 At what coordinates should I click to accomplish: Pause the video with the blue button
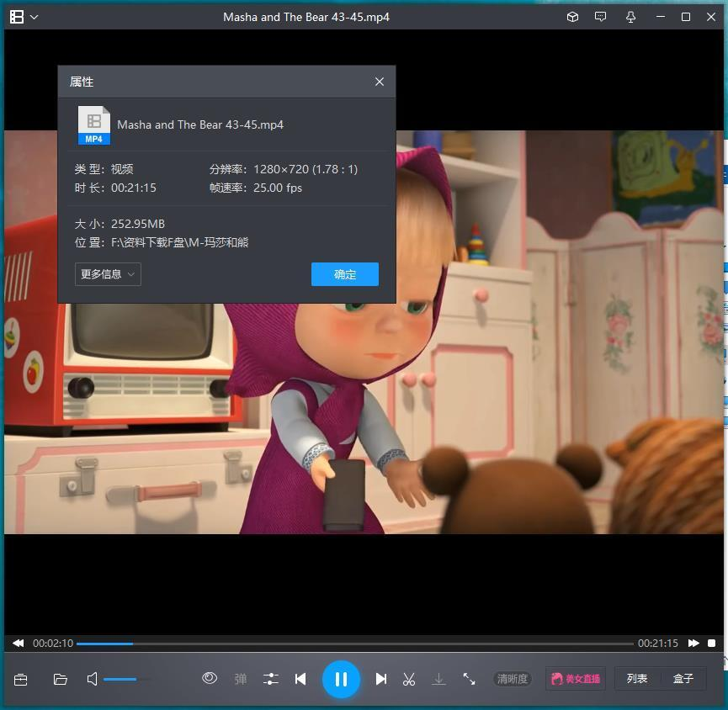pos(341,679)
